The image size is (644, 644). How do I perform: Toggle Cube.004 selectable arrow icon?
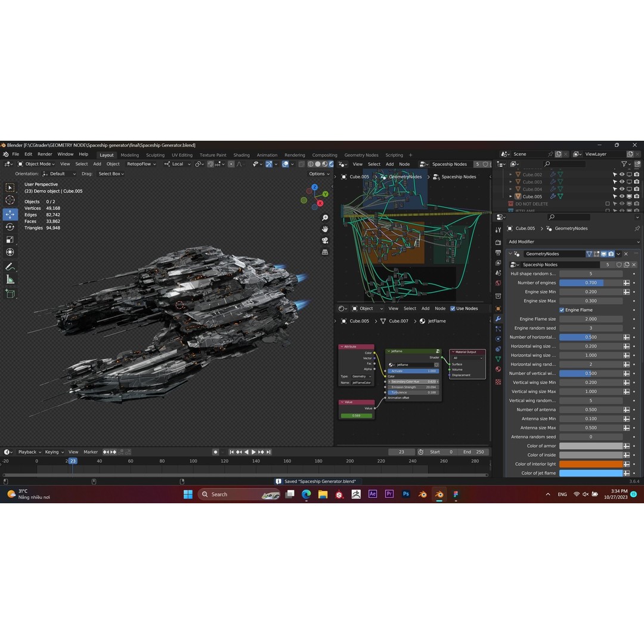(x=615, y=190)
